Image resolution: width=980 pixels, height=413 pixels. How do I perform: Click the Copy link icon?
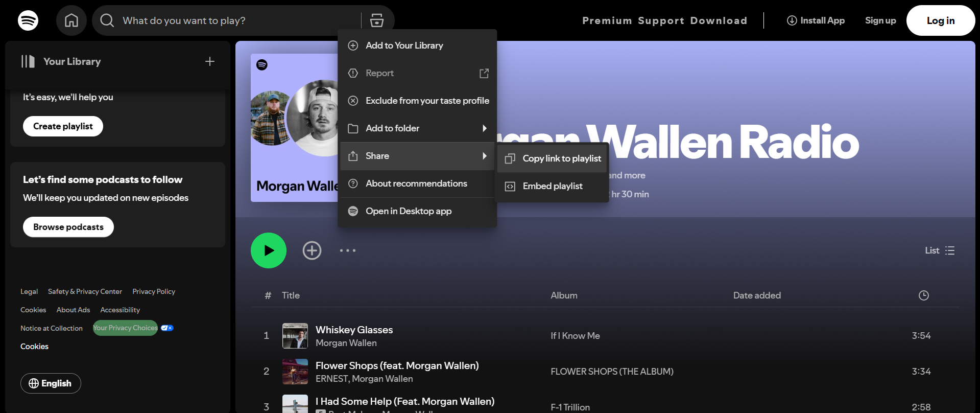510,158
